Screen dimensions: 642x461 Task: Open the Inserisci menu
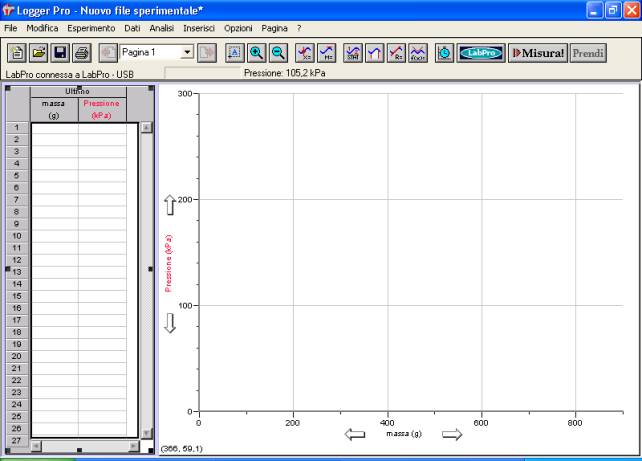199,28
